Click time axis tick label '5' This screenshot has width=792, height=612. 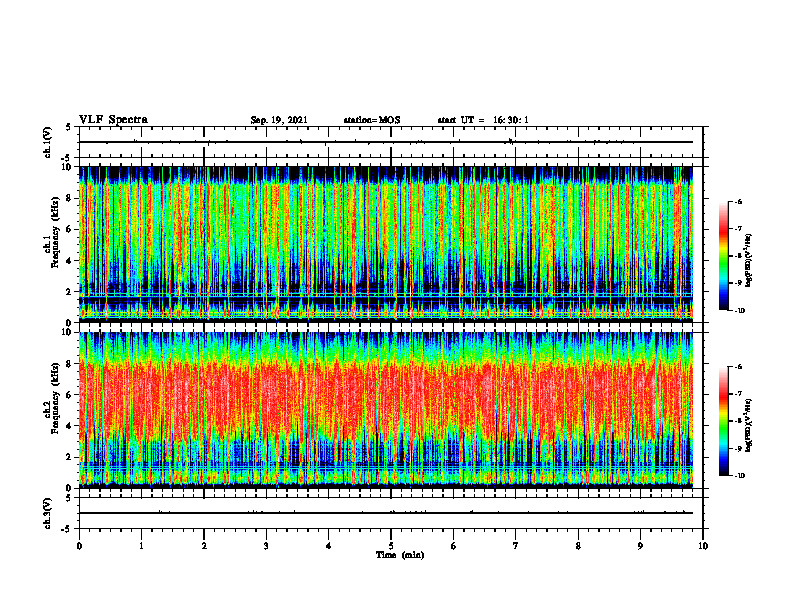point(391,546)
